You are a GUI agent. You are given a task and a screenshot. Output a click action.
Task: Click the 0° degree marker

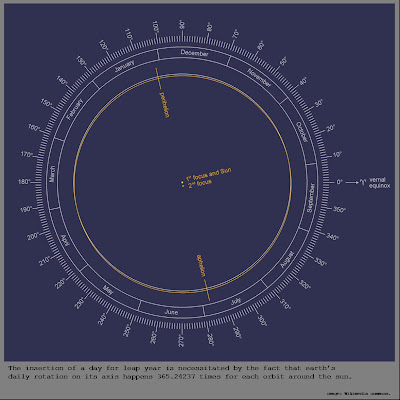coord(339,182)
